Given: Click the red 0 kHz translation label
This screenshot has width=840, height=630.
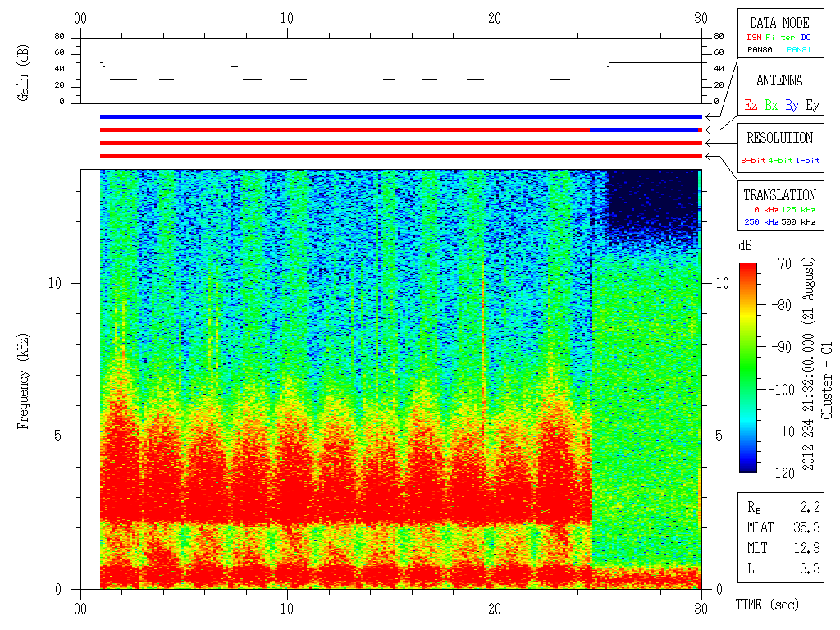Looking at the screenshot, I should (x=766, y=210).
